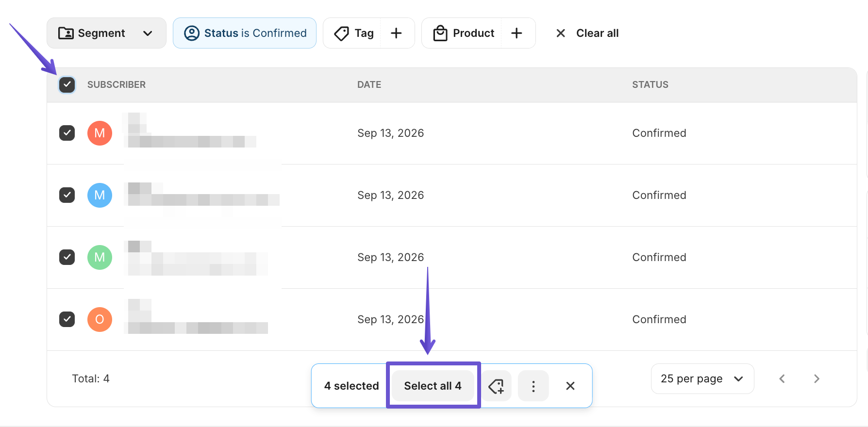Click the Select all 4 button
Image resolution: width=868 pixels, height=427 pixels.
pos(433,386)
